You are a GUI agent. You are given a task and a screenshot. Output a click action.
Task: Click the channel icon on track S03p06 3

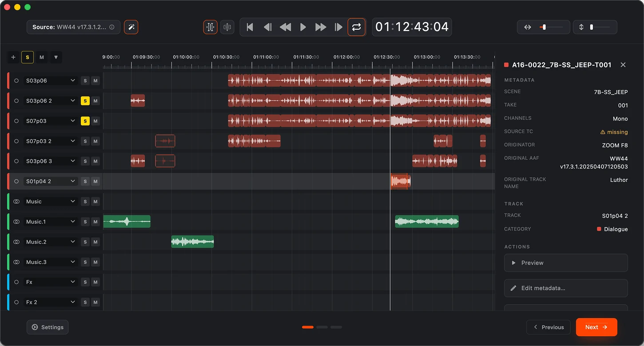point(16,161)
